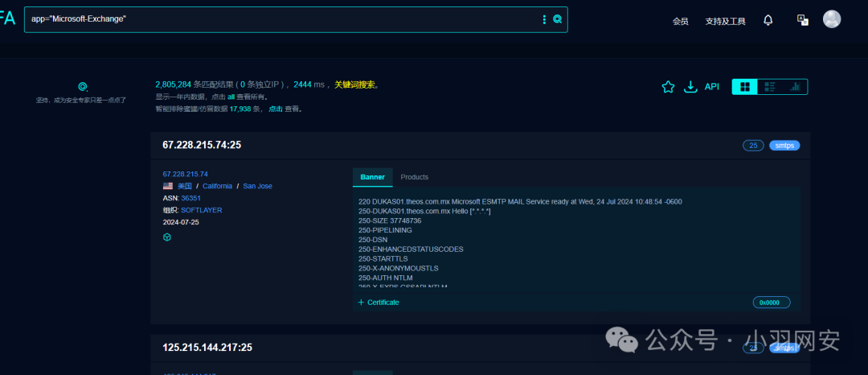Open the user avatar profile menu
Screen dimensions: 868x375
[832, 19]
